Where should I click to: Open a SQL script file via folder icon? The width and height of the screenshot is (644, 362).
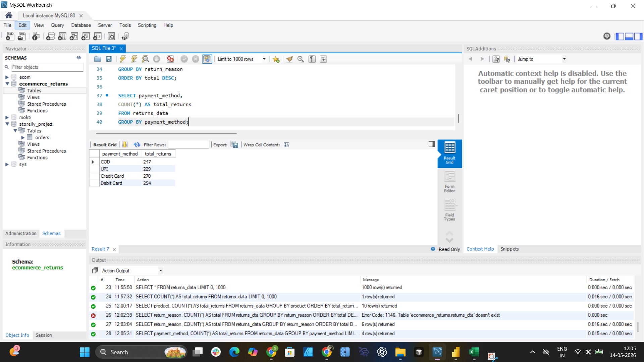[98, 59]
